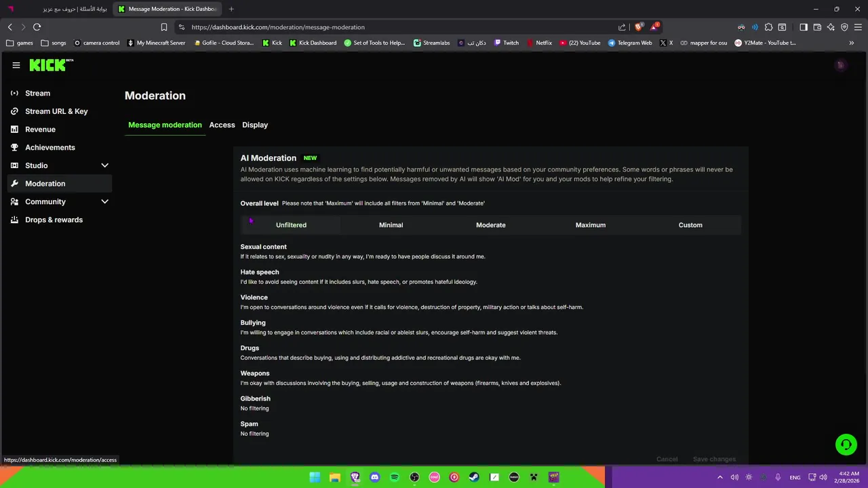Open the Streamlabs bookmark
Screen dimensions: 868x488
pyautogui.click(x=433, y=43)
